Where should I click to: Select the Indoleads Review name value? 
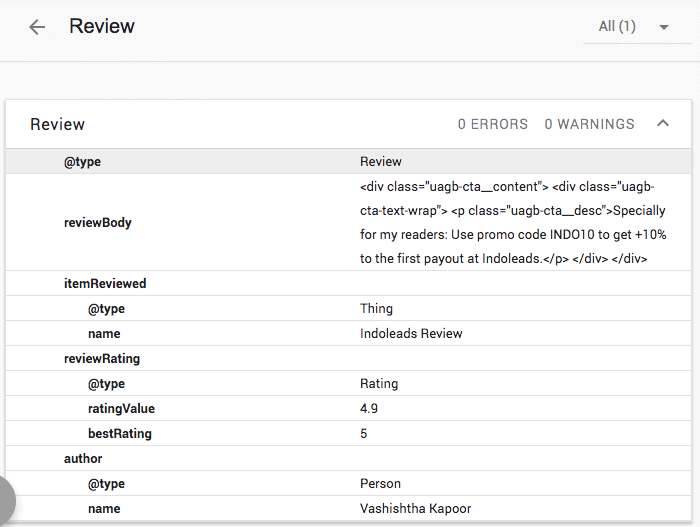point(411,334)
